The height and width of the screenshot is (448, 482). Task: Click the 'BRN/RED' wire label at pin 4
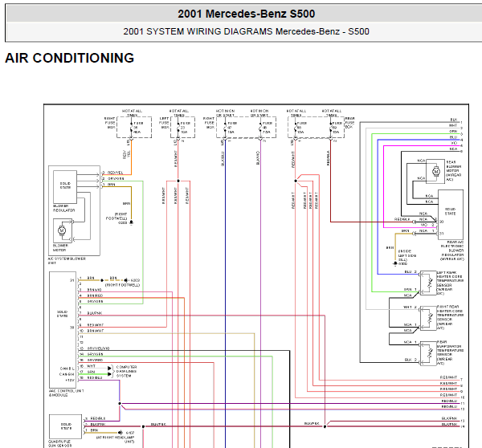95,295
